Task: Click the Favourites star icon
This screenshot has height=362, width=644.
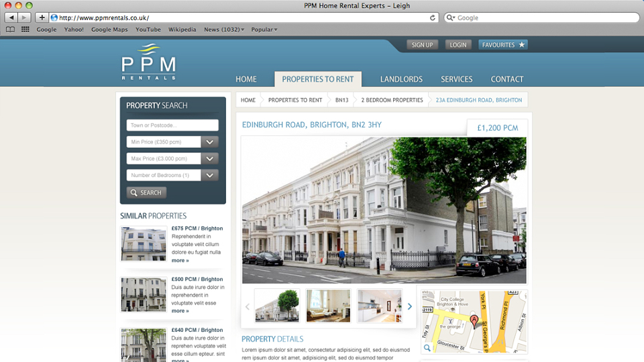Action: (x=522, y=45)
